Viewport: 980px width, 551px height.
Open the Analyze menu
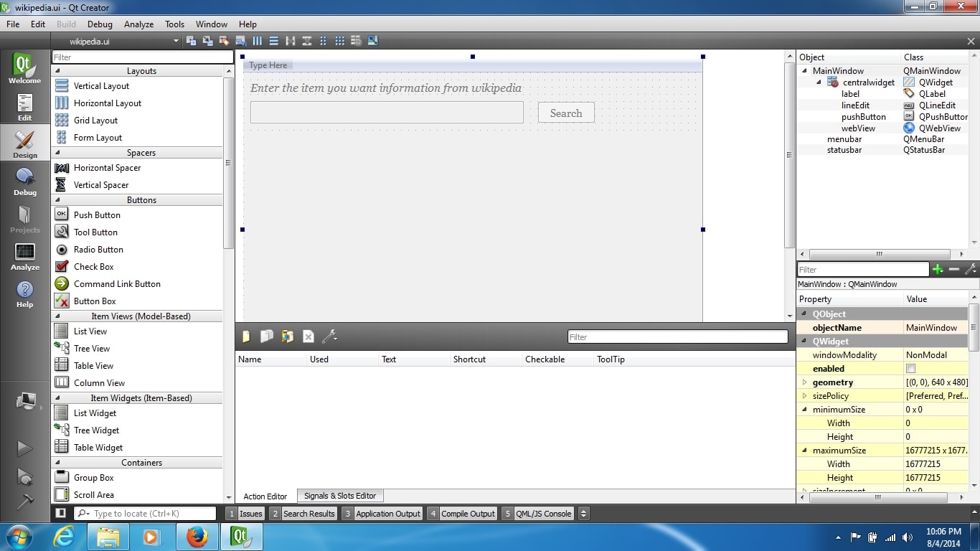point(138,24)
